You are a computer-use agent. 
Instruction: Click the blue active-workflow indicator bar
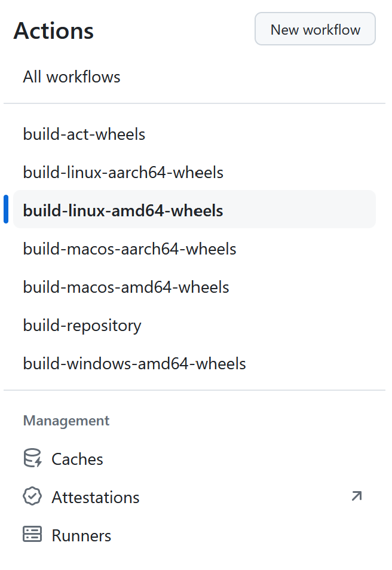pyautogui.click(x=6, y=210)
